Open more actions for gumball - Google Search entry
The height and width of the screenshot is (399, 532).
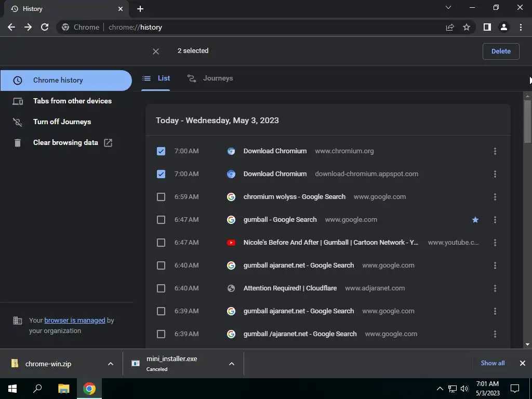(495, 220)
